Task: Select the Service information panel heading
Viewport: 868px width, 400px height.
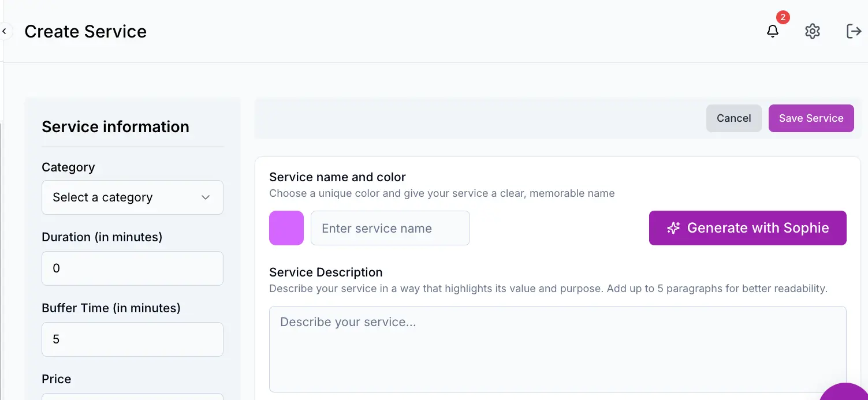Action: coord(115,126)
